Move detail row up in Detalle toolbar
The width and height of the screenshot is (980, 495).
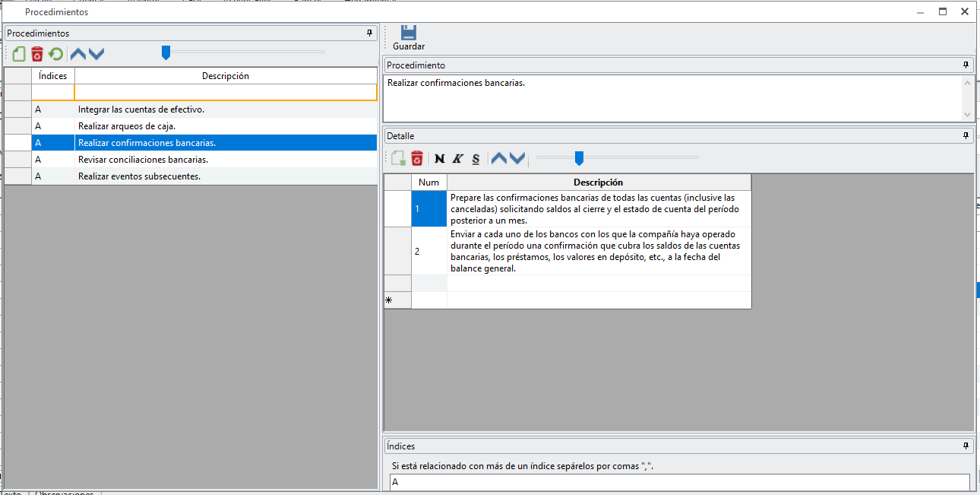pos(498,158)
